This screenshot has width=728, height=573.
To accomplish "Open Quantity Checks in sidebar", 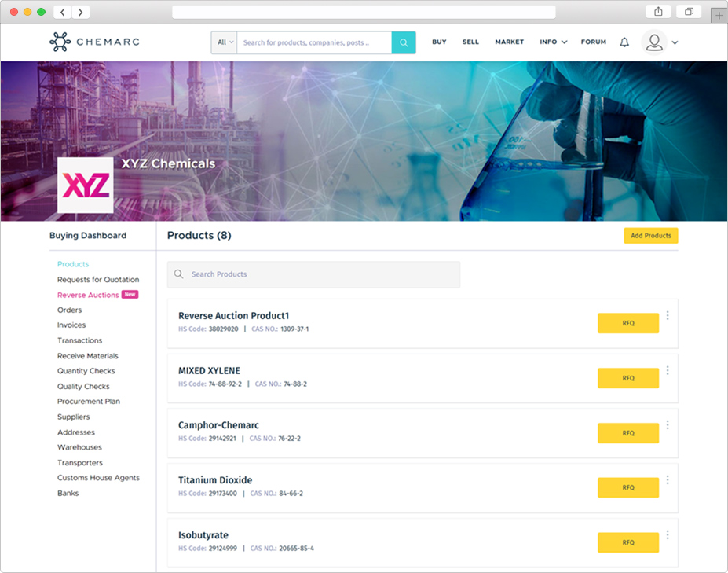I will [86, 371].
